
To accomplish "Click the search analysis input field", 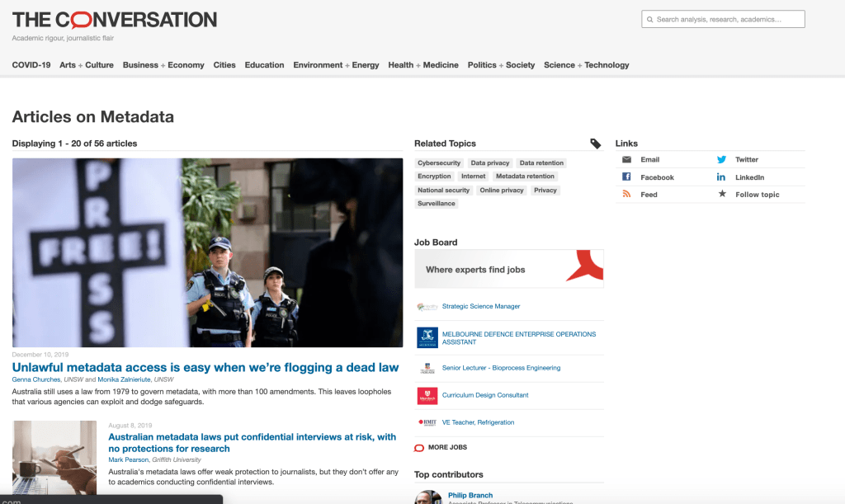I will tap(723, 19).
